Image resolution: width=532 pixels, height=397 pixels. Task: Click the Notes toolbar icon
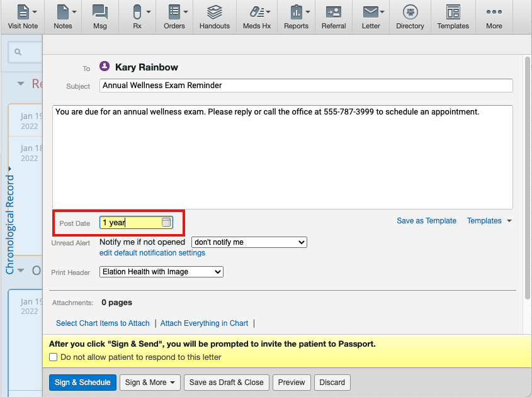[63, 12]
